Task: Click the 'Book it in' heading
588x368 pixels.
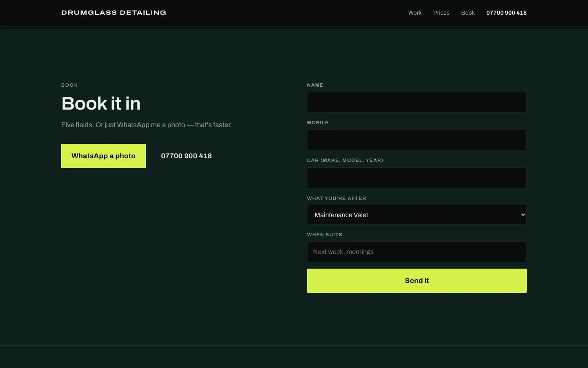Action: tap(101, 103)
